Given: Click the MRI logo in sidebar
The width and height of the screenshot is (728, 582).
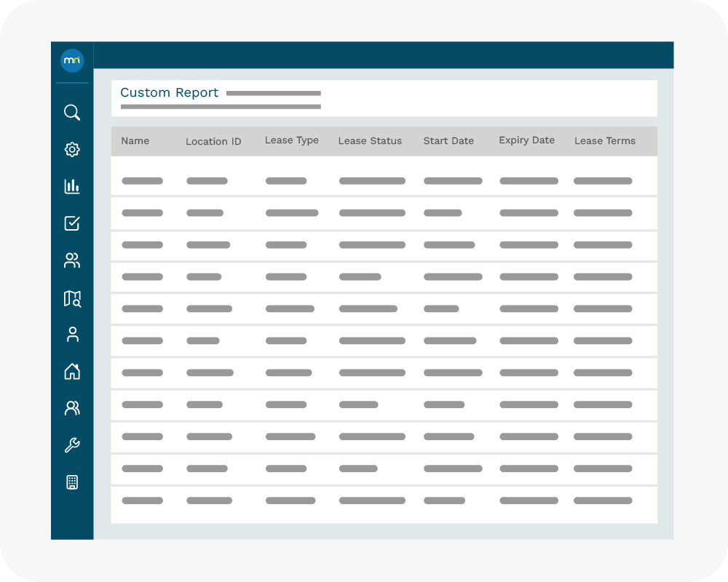Looking at the screenshot, I should coord(72,60).
